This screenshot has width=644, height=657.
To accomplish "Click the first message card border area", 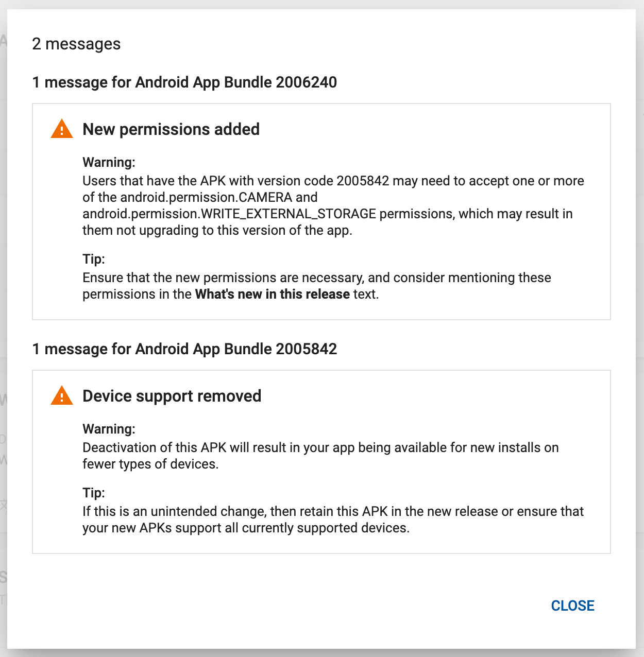I will [x=321, y=105].
